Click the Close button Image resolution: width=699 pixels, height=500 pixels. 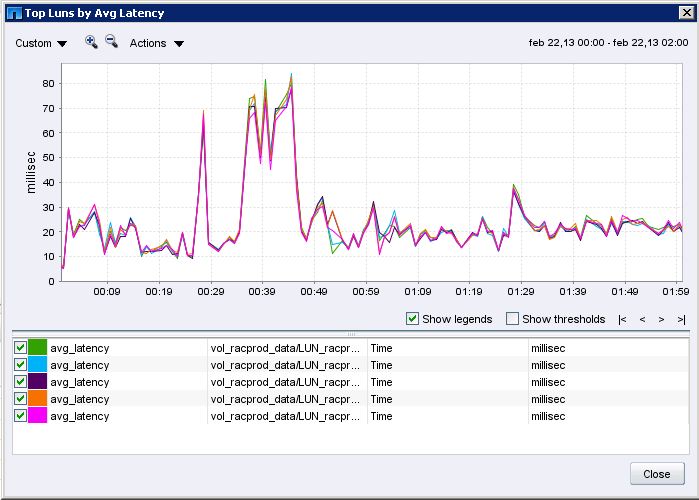point(657,474)
